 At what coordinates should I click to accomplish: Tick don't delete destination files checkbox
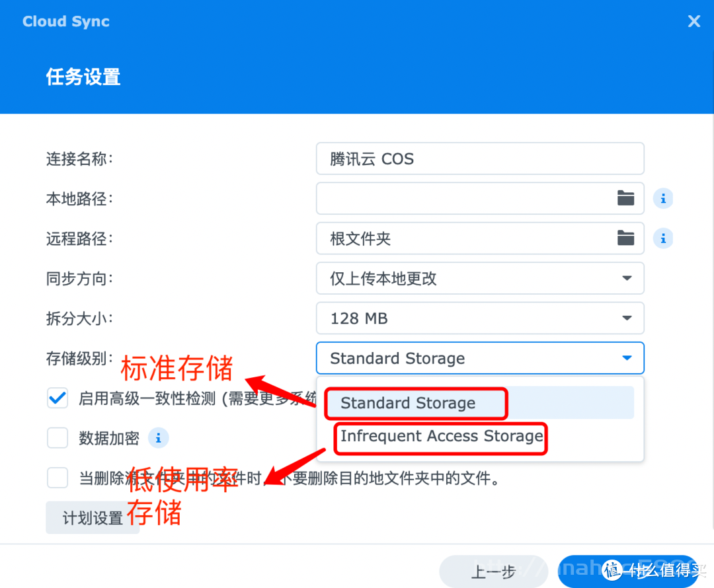click(58, 478)
